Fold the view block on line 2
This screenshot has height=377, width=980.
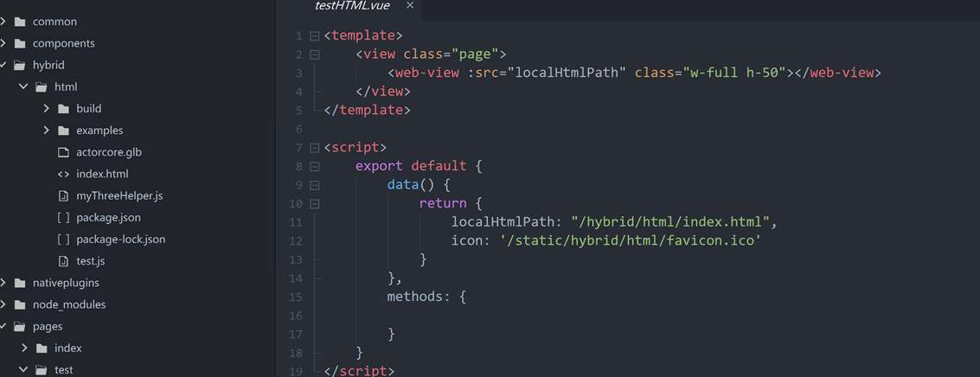pos(314,54)
